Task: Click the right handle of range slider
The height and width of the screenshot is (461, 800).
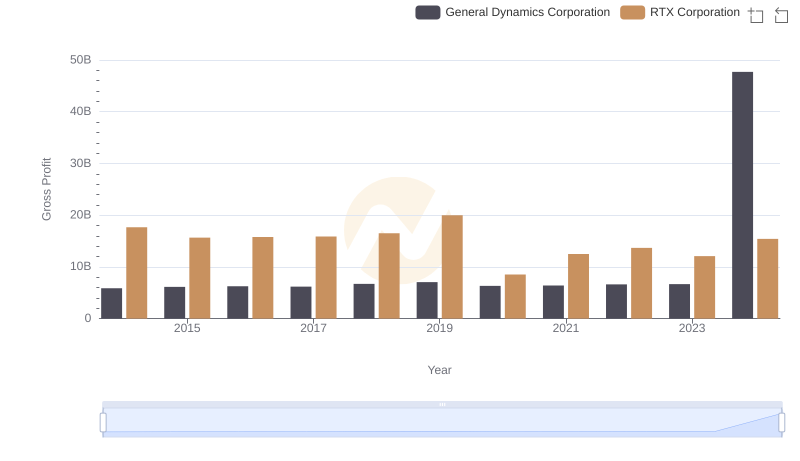Action: point(782,422)
